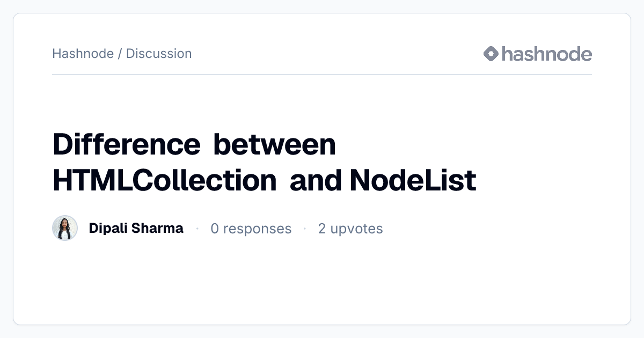Click the dot separator after the author name
Viewport: 644px width, 338px height.
pos(197,229)
